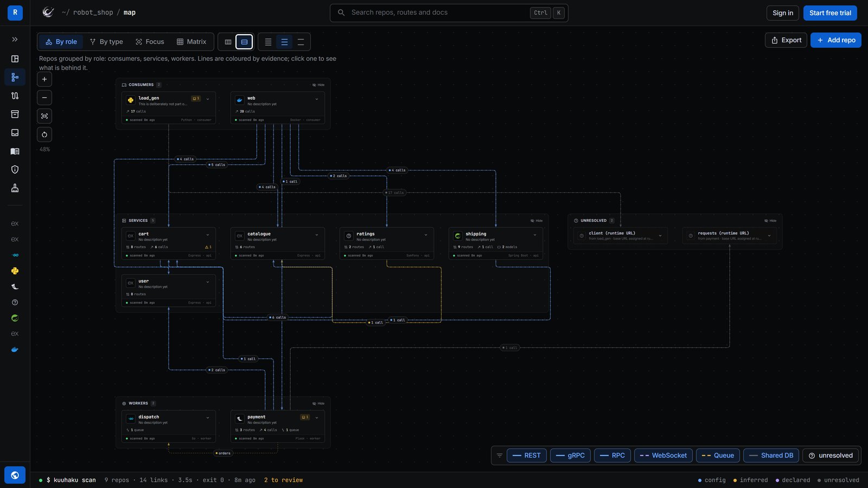Open the stamp icon in the sidebar
The width and height of the screenshot is (868, 488).
15,188
